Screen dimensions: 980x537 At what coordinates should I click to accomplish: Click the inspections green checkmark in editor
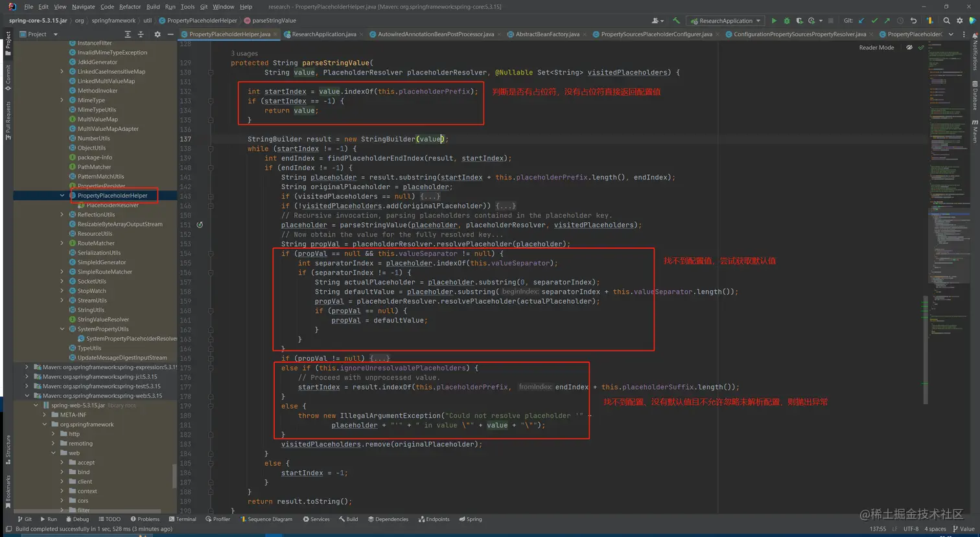(921, 47)
